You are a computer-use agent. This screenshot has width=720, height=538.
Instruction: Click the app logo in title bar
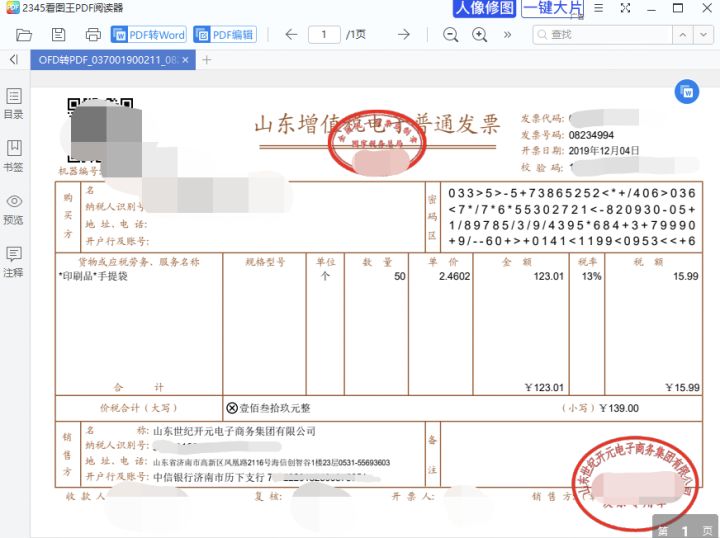pos(12,8)
